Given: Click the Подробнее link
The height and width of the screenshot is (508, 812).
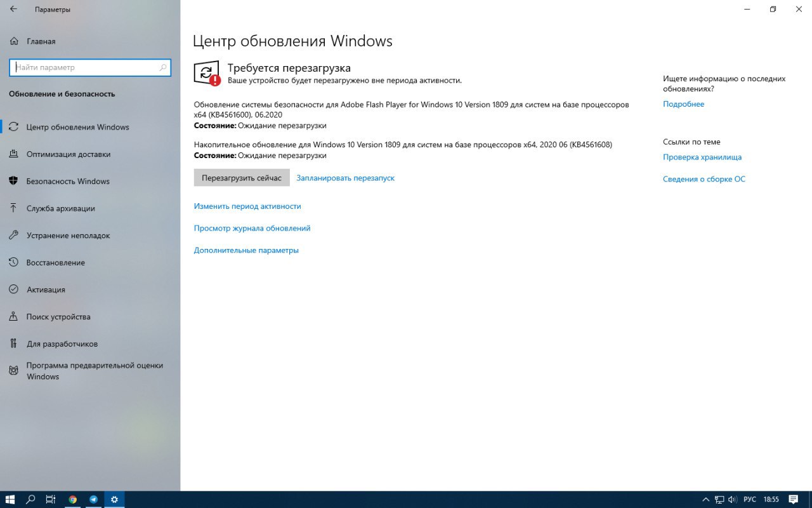Looking at the screenshot, I should coord(683,104).
